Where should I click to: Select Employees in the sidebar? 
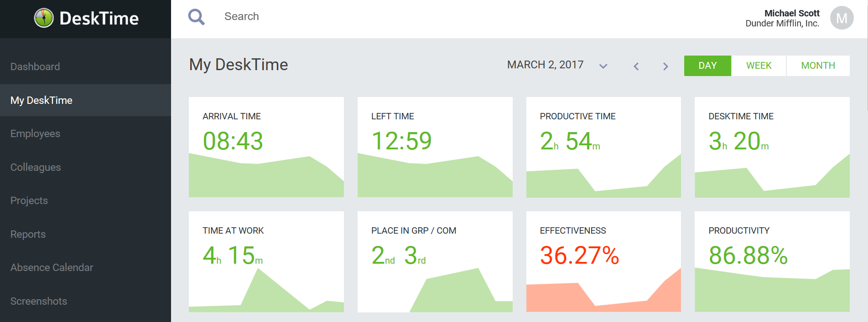point(35,134)
